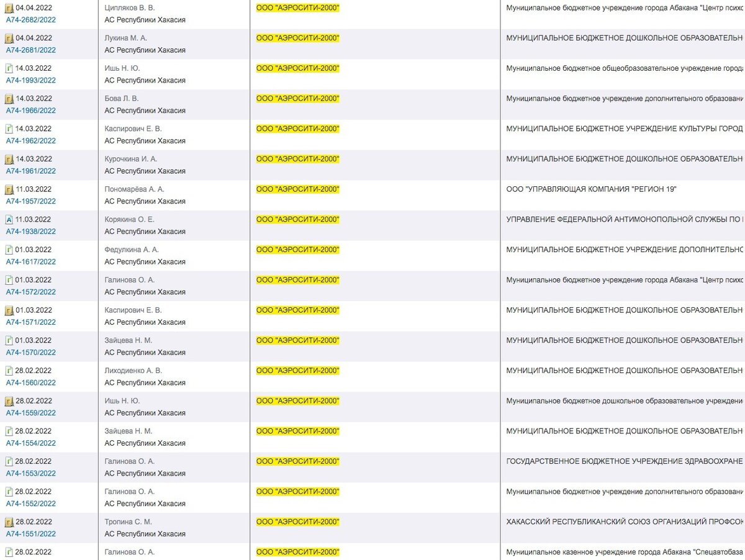Click the link A74-1961/2022
Image resolution: width=745 pixels, height=560 pixels.
point(31,171)
